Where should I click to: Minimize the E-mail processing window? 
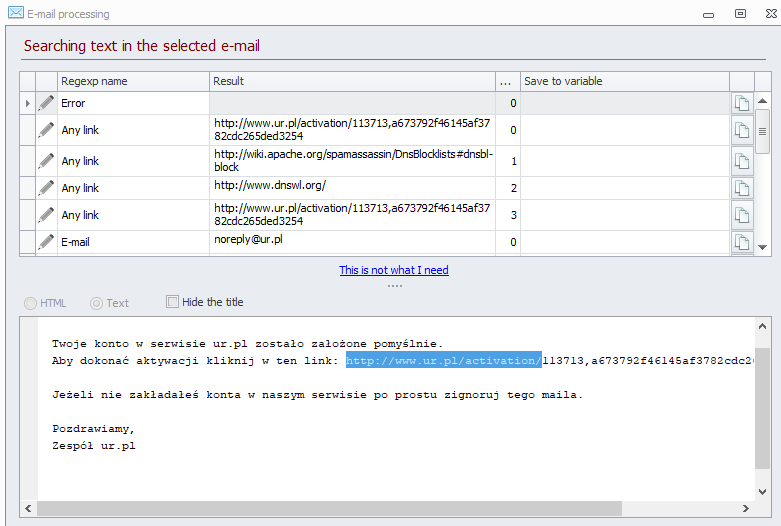[x=708, y=14]
